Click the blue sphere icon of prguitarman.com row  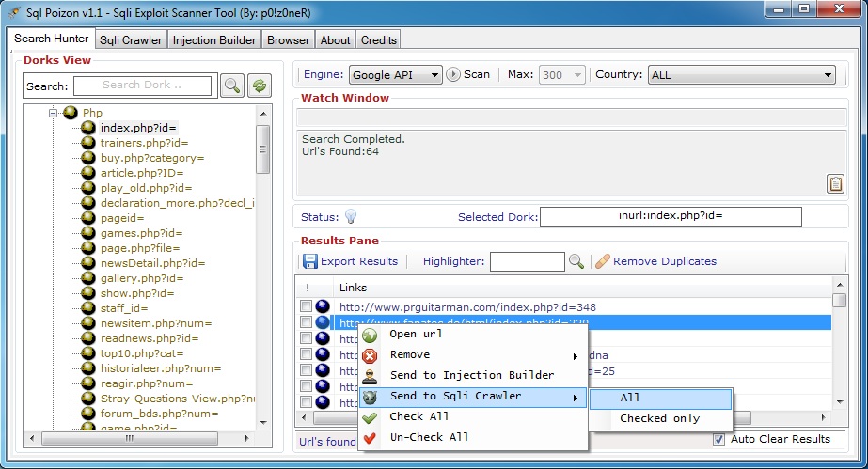click(x=323, y=306)
